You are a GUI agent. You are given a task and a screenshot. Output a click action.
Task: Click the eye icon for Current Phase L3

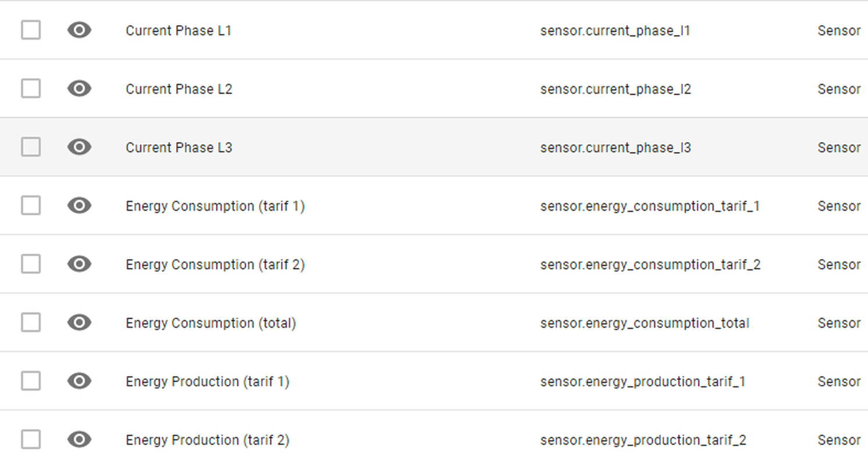(79, 147)
